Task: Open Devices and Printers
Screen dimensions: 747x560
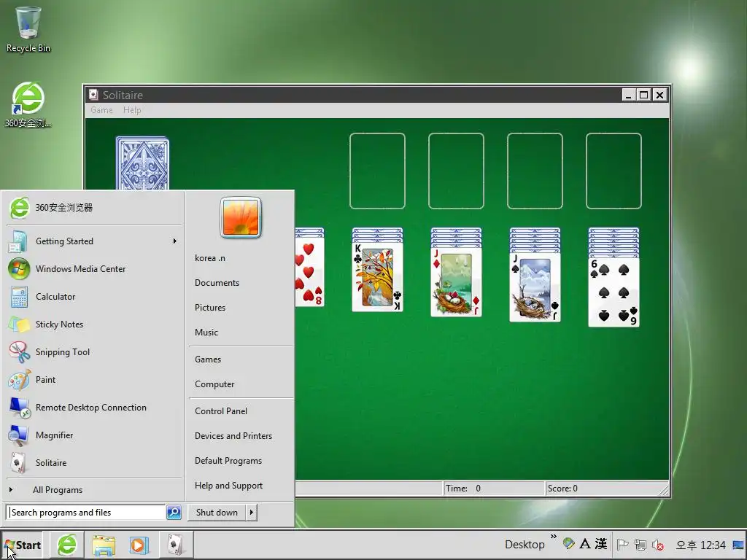Action: coord(233,436)
